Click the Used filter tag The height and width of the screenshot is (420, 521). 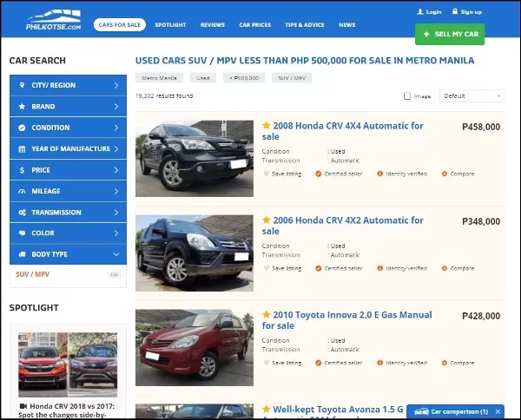[202, 78]
